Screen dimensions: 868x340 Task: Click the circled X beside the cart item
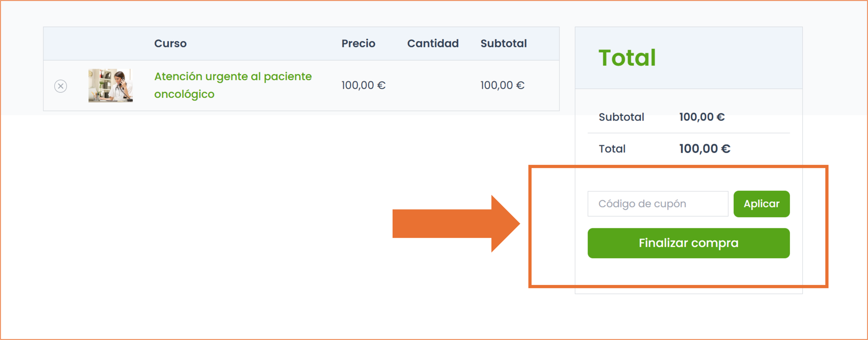pyautogui.click(x=61, y=86)
